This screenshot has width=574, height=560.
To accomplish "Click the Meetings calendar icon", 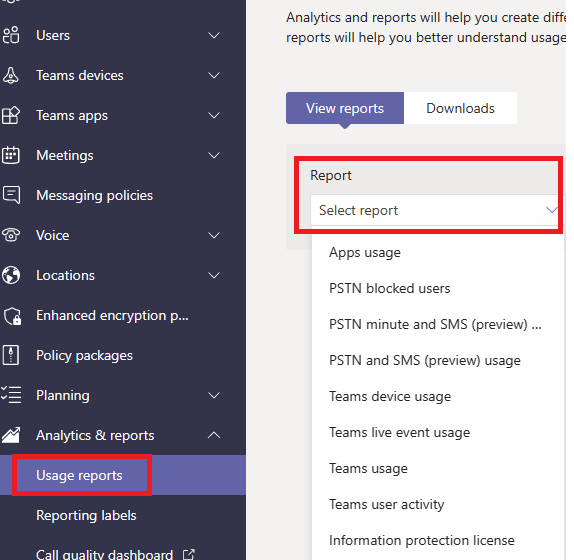I will pyautogui.click(x=11, y=155).
